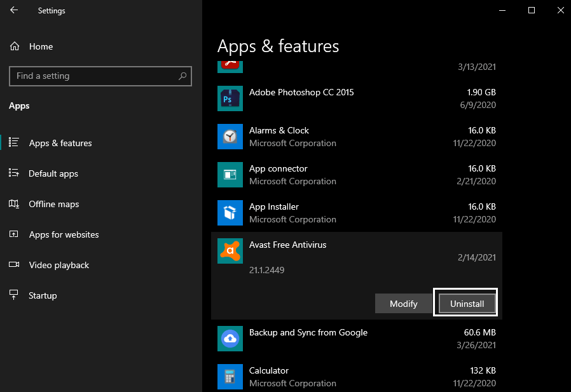Click the Adobe Photoshop Ps icon

[230, 98]
